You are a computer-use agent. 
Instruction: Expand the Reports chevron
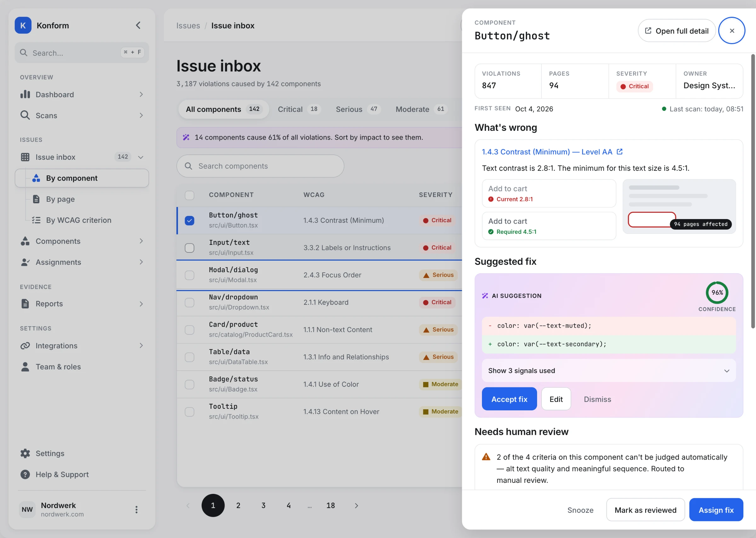[141, 304]
